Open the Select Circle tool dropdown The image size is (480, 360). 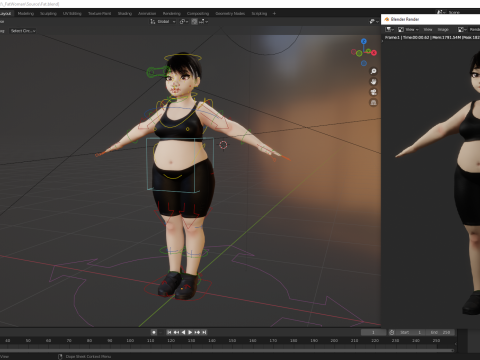[23, 31]
